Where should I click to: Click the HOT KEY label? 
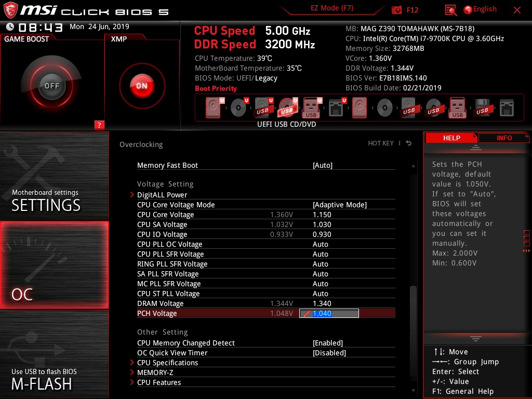tap(381, 143)
